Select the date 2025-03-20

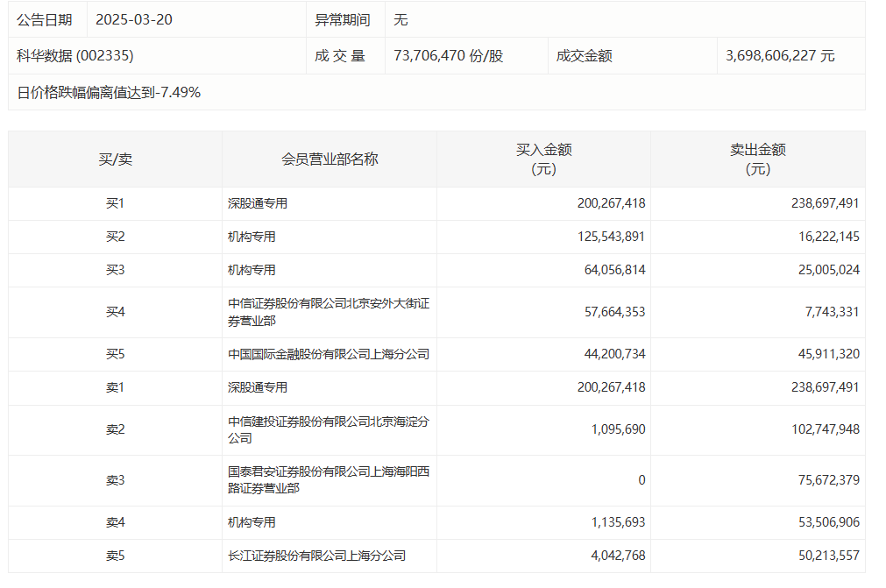(x=134, y=20)
